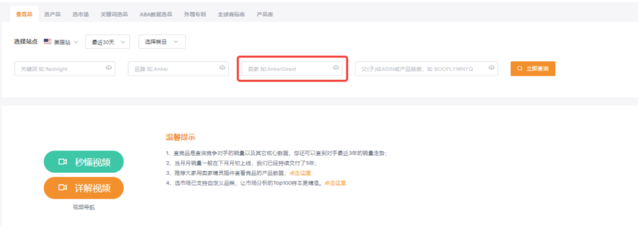Open the 外观专利 tab
Viewport: 644px width, 236px height.
tap(195, 14)
